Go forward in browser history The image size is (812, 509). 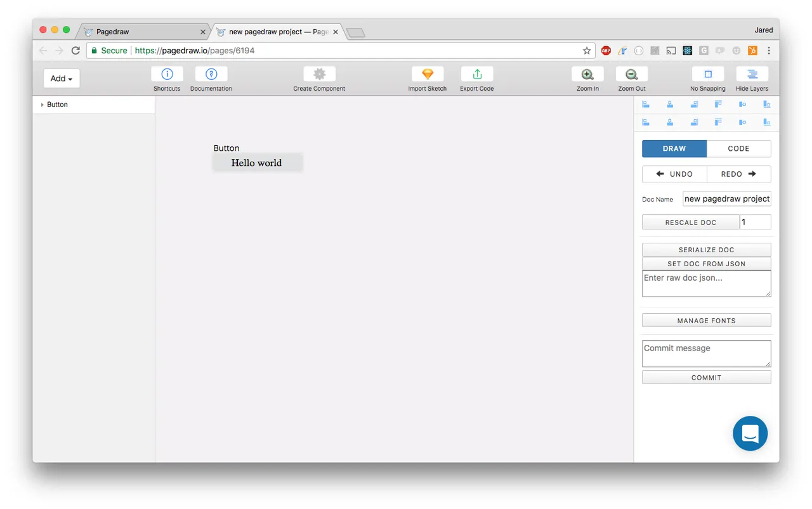click(59, 51)
